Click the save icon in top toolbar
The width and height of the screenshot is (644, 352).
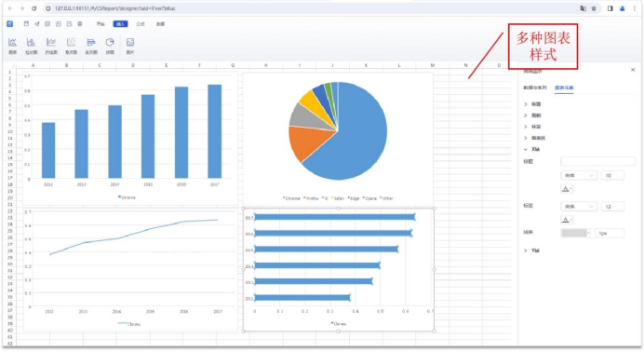pos(26,24)
